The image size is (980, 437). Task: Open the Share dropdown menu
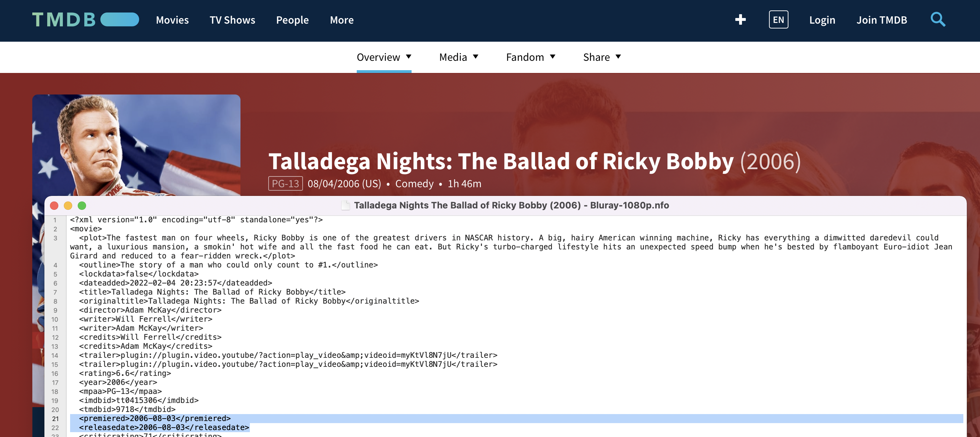602,57
